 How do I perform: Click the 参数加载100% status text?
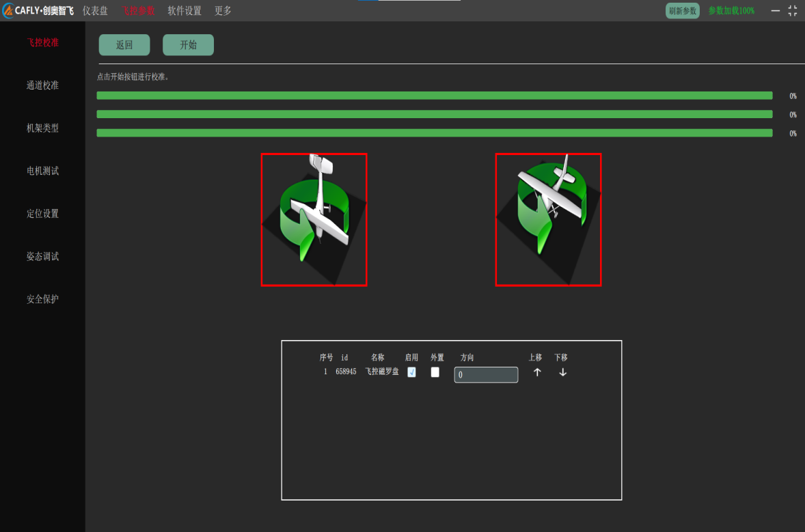pos(731,11)
